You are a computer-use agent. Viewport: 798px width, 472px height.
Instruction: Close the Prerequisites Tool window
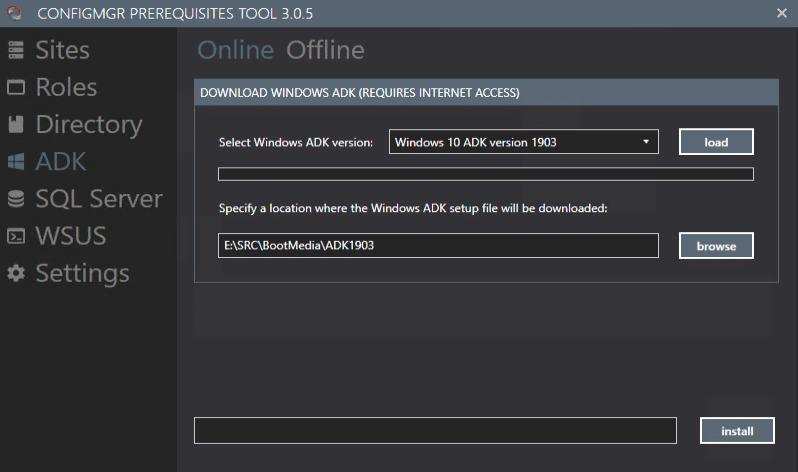click(781, 13)
